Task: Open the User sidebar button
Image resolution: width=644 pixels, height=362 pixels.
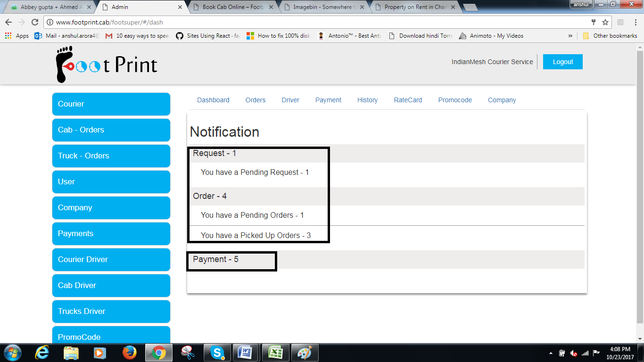Action: click(111, 182)
